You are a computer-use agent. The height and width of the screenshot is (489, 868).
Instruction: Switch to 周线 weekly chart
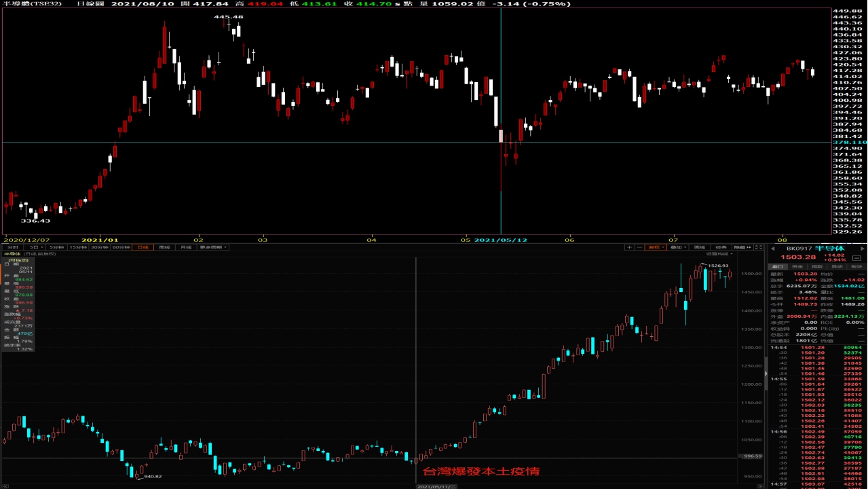coord(164,247)
